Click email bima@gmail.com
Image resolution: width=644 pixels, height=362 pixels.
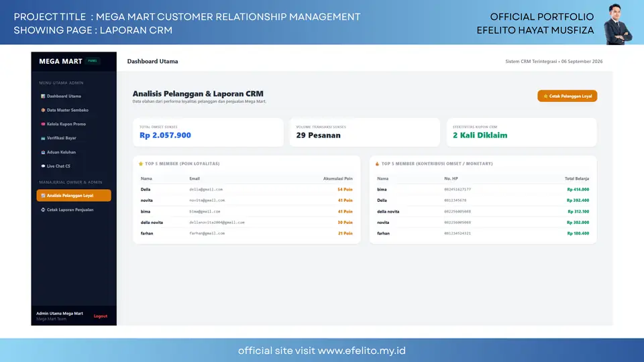click(x=205, y=211)
